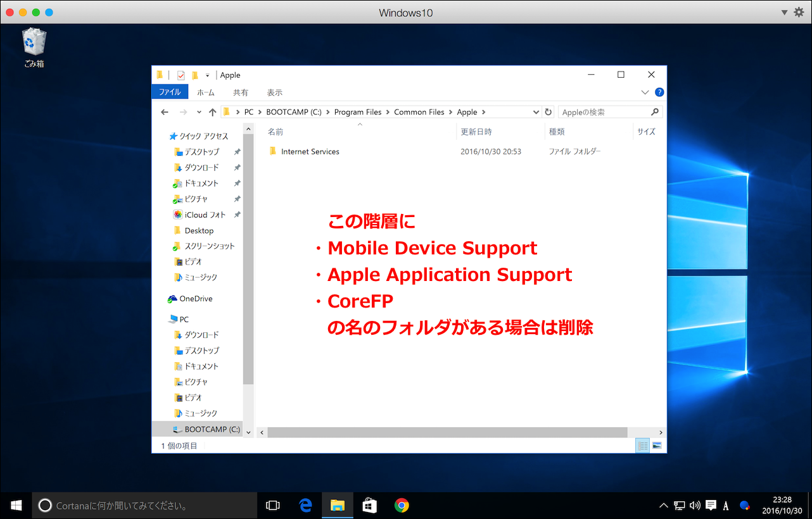Launch Google Chrome from the taskbar
812x519 pixels.
click(401, 505)
